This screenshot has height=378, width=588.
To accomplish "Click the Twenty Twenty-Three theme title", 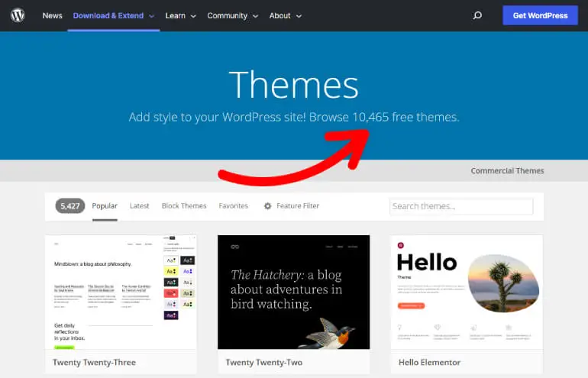I will 94,363.
